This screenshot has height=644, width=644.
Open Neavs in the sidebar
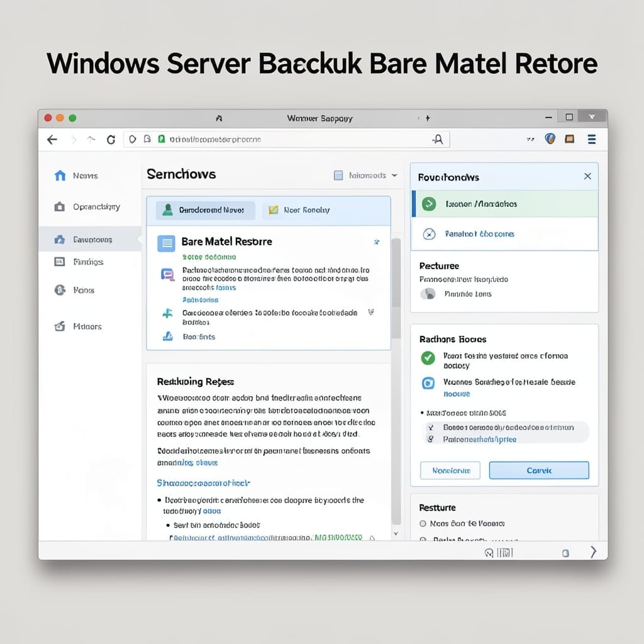[x=86, y=176]
